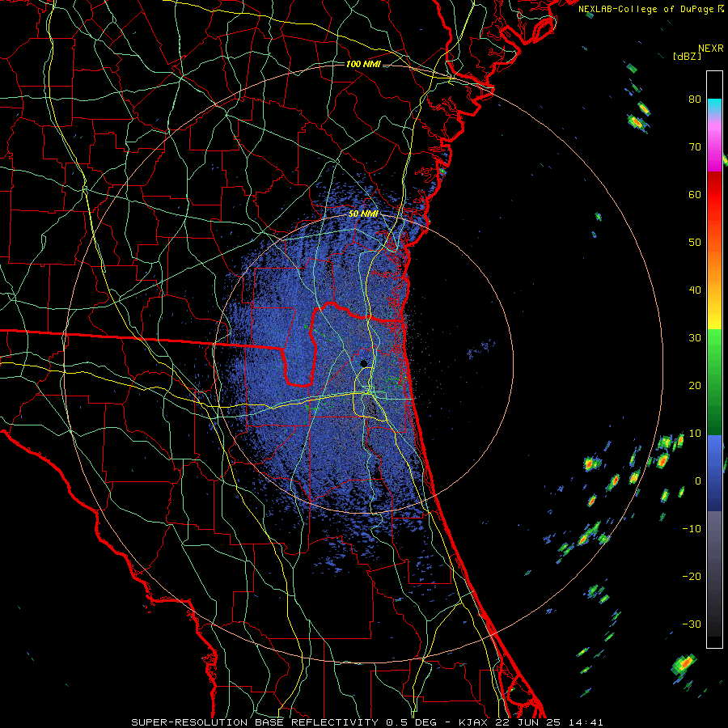728x728 pixels.
Task: Click the reflectivity color bar legend
Action: [x=714, y=359]
